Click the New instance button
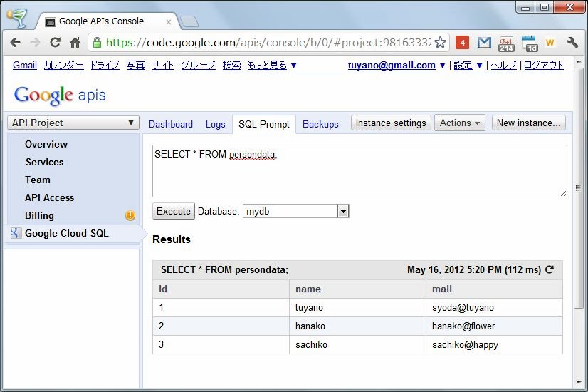588x392 pixels. (x=529, y=123)
